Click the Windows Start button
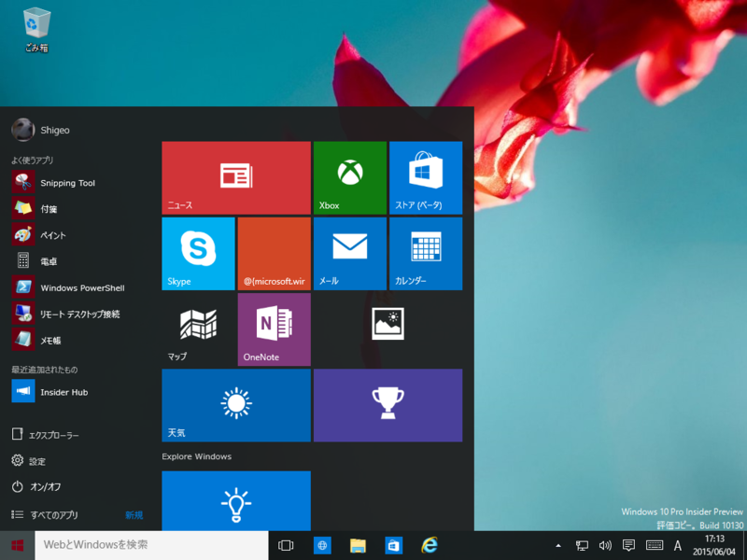The width and height of the screenshot is (747, 560). [17, 545]
